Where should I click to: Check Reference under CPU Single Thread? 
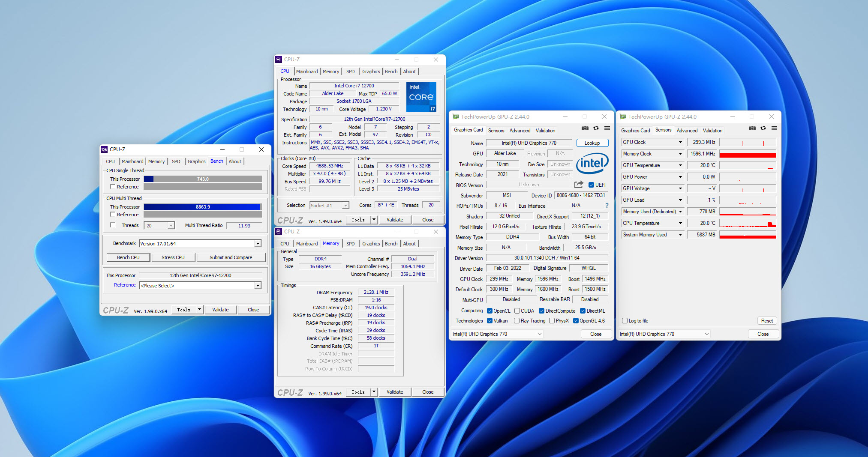[113, 187]
